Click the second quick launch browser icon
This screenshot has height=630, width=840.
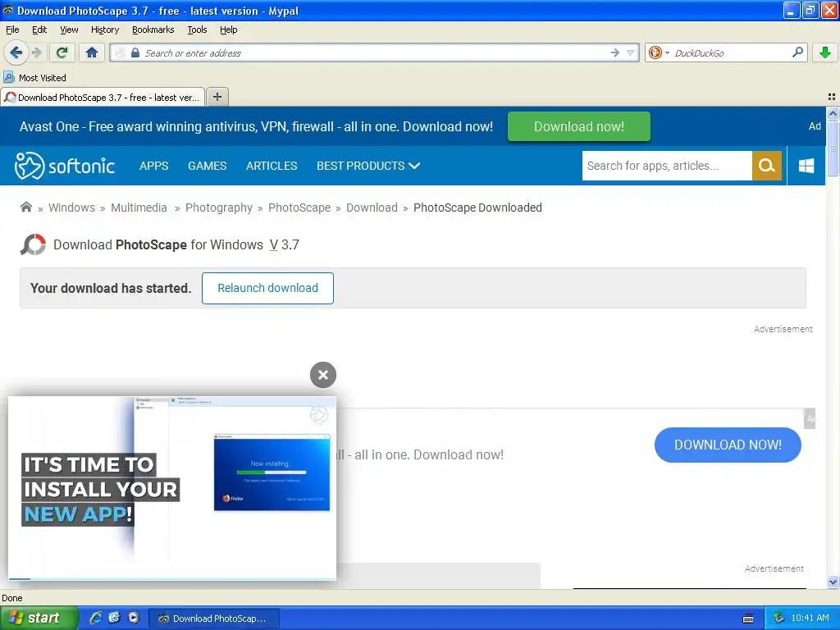114,618
